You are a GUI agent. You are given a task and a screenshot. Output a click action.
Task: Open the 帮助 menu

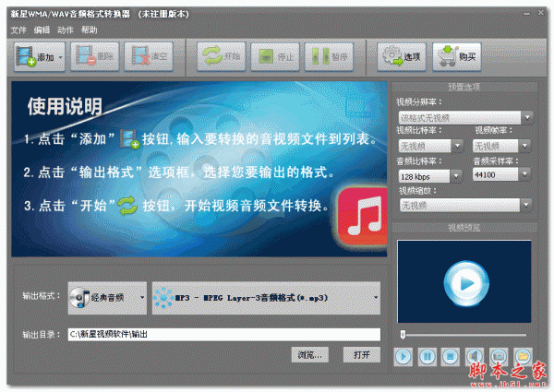tap(89, 30)
